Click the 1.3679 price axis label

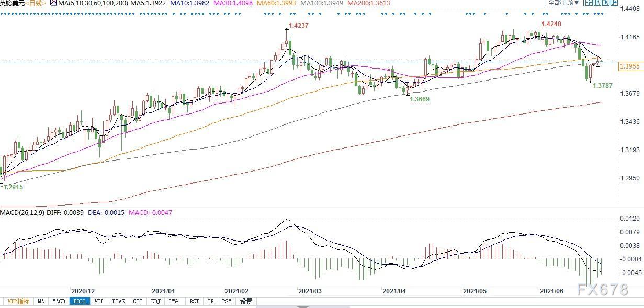(630, 94)
